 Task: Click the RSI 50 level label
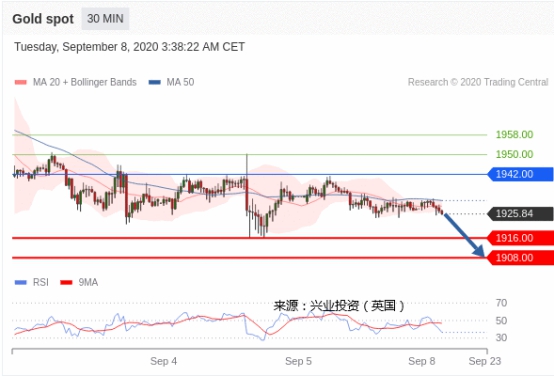click(501, 321)
